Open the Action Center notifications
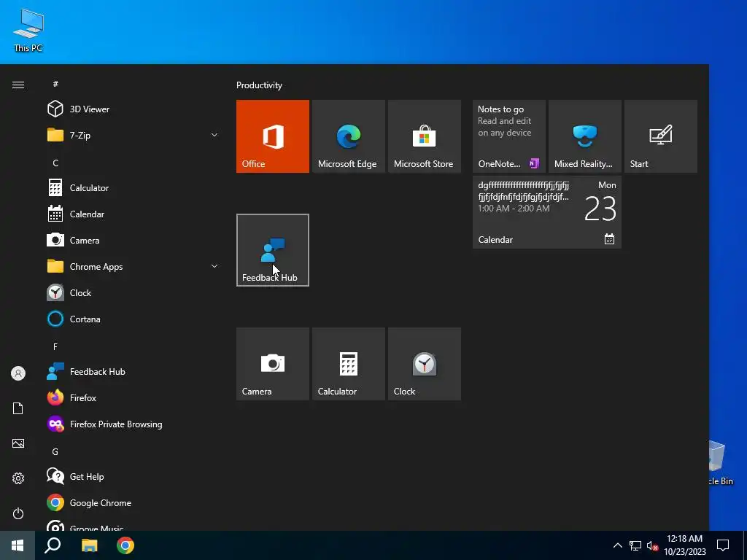This screenshot has width=747, height=560. pyautogui.click(x=723, y=545)
